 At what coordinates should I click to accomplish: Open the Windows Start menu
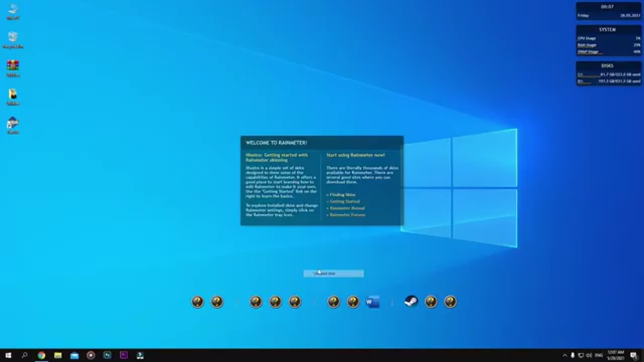pyautogui.click(x=8, y=355)
